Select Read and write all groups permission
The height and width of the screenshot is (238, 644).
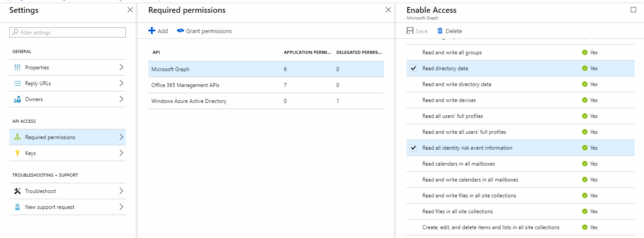pos(520,53)
